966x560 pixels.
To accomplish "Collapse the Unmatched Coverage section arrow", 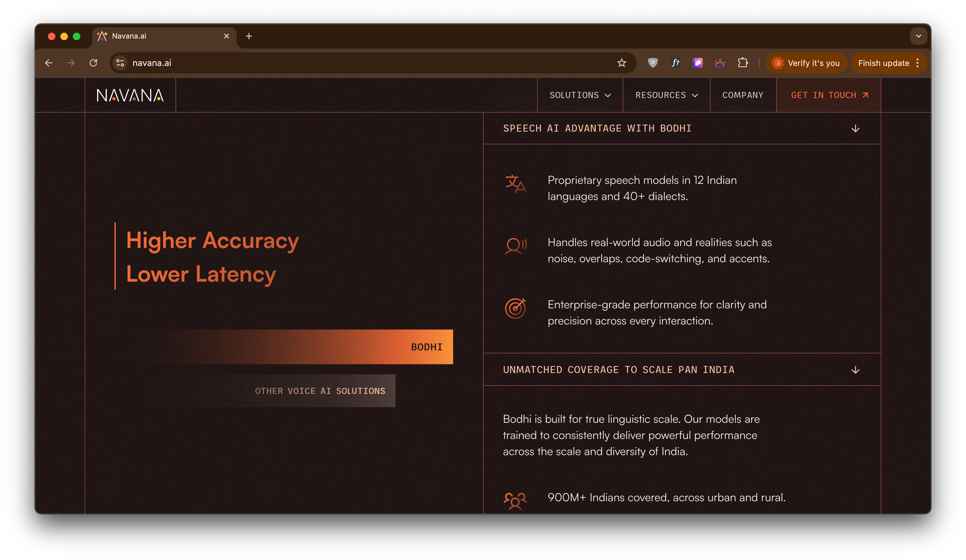I will click(x=855, y=370).
